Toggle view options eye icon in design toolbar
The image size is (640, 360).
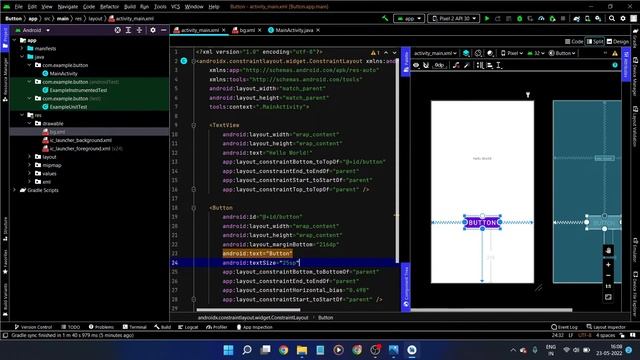coord(416,65)
